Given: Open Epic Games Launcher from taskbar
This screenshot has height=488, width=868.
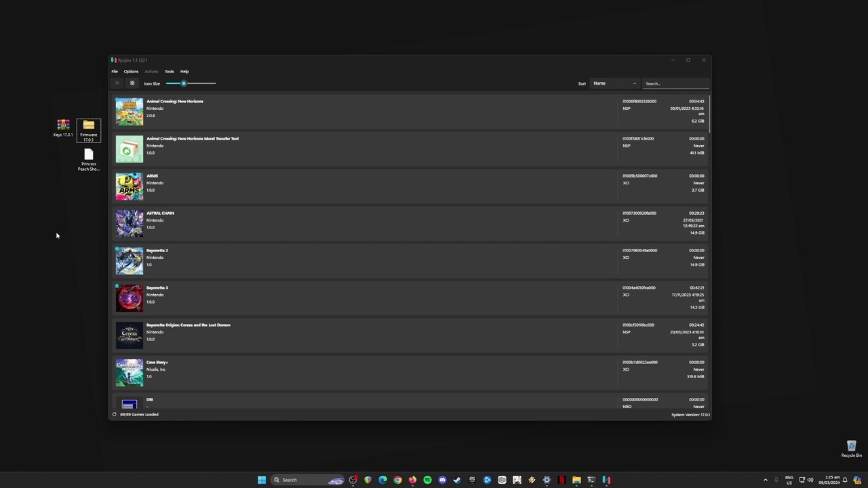Looking at the screenshot, I should [x=472, y=480].
